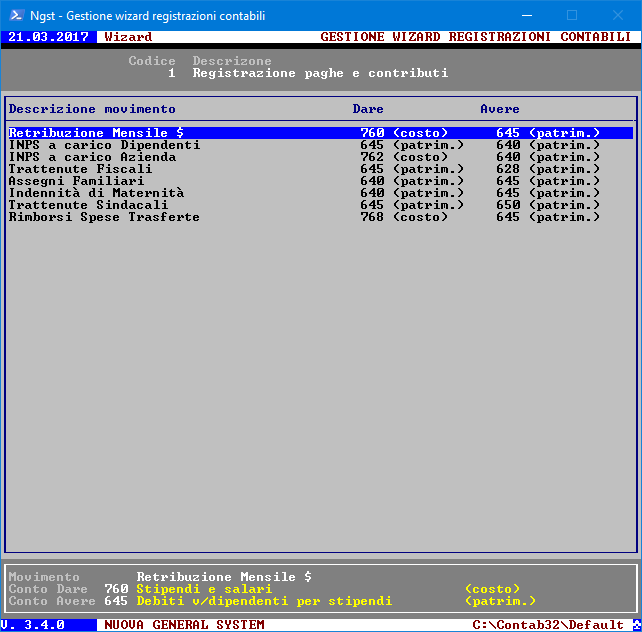Click the Registrazione paghe e contributi description
642x632 pixels.
[320, 73]
